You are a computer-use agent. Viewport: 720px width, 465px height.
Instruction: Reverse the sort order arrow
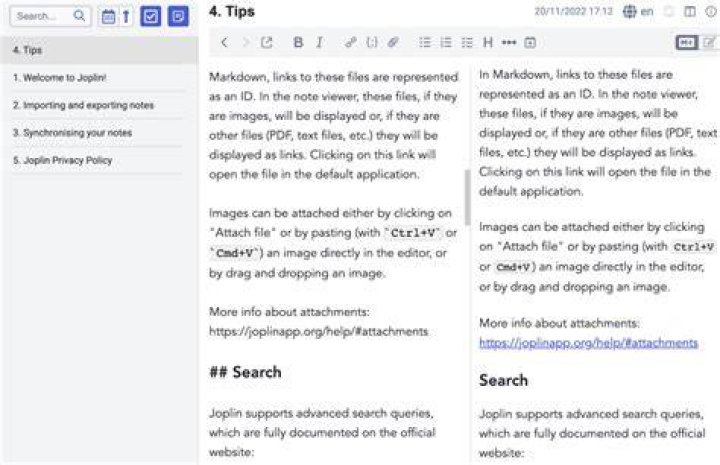126,17
